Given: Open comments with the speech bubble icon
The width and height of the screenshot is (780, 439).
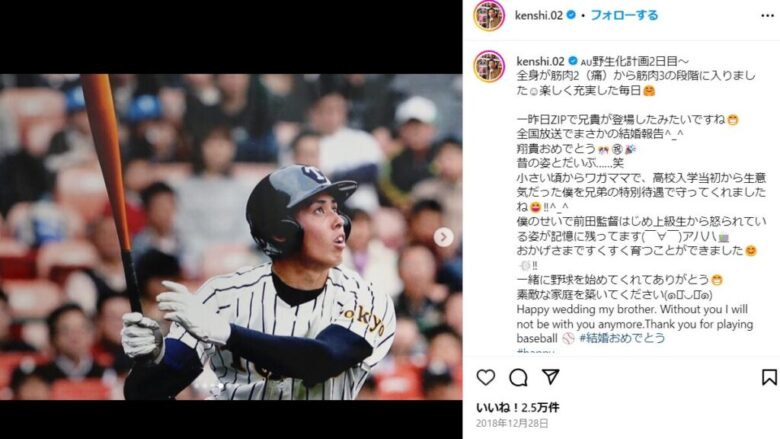Looking at the screenshot, I should [518, 378].
